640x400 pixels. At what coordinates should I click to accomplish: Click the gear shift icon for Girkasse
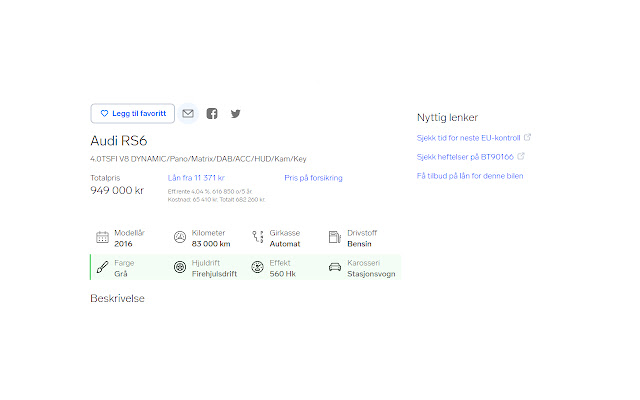[x=258, y=237]
